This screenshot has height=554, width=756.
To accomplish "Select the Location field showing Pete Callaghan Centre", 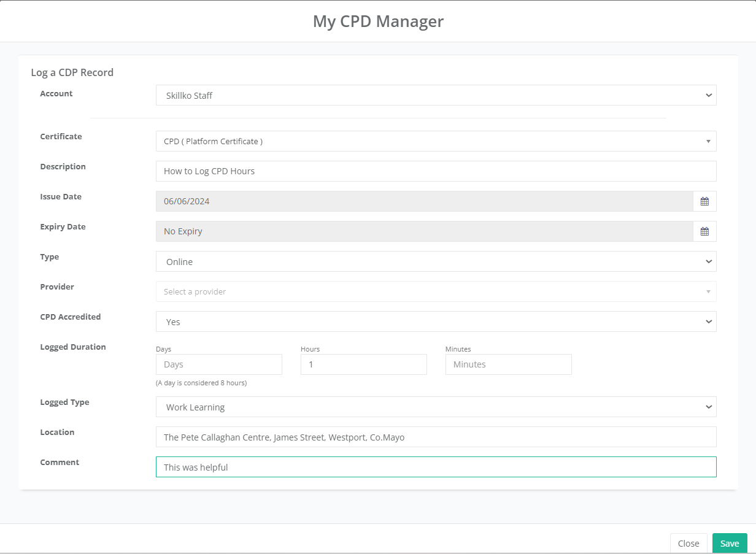I will (x=436, y=437).
